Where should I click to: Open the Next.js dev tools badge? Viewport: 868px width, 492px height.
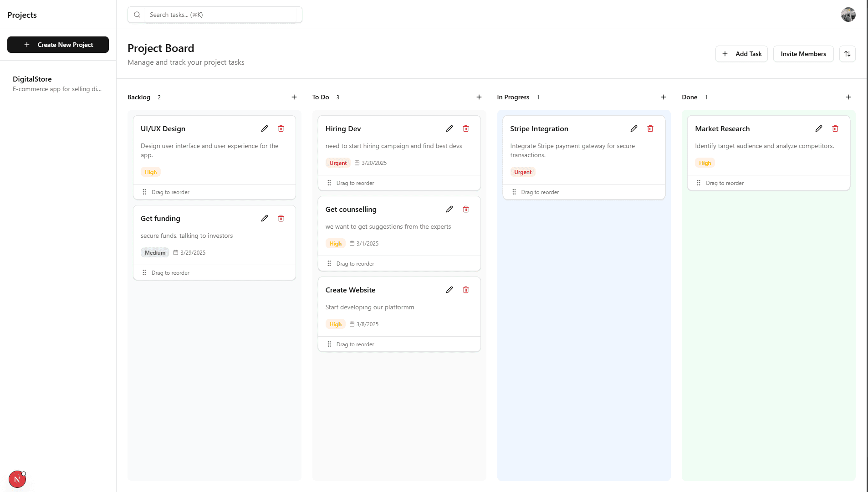point(17,479)
